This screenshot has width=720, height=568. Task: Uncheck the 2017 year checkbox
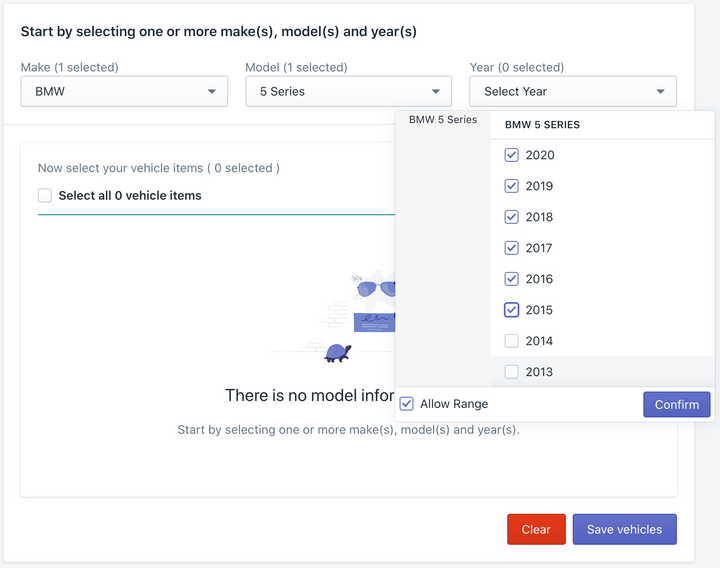512,248
